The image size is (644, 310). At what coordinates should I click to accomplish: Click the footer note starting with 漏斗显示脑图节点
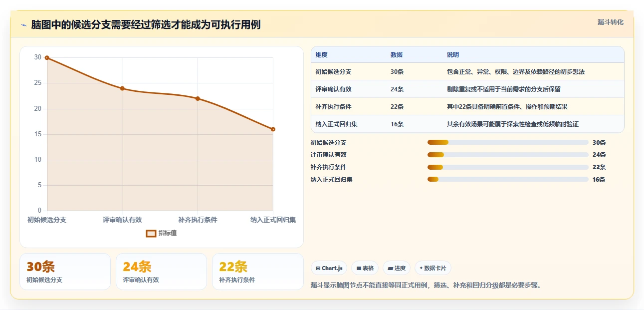click(x=426, y=286)
